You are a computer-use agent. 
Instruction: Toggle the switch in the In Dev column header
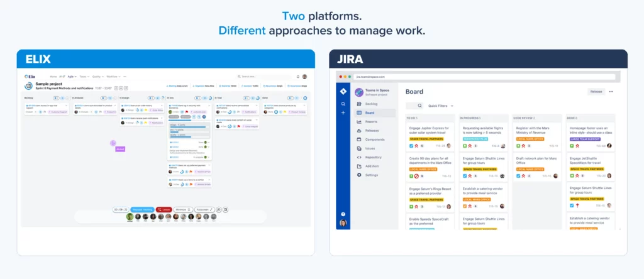click(x=198, y=98)
